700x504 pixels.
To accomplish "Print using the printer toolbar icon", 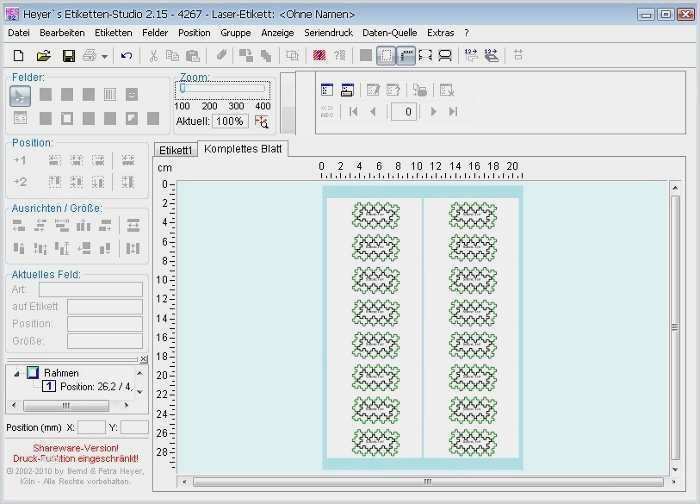I will click(x=90, y=56).
